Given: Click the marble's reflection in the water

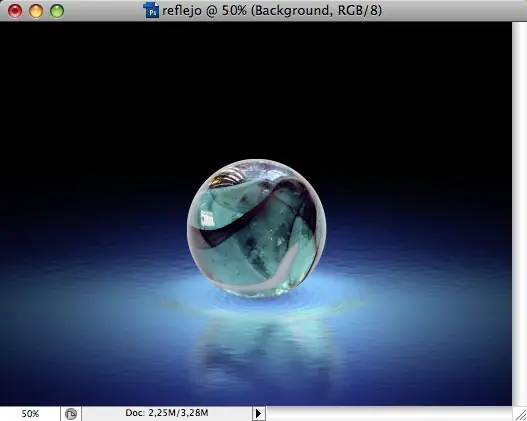Looking at the screenshot, I should pyautogui.click(x=261, y=348).
